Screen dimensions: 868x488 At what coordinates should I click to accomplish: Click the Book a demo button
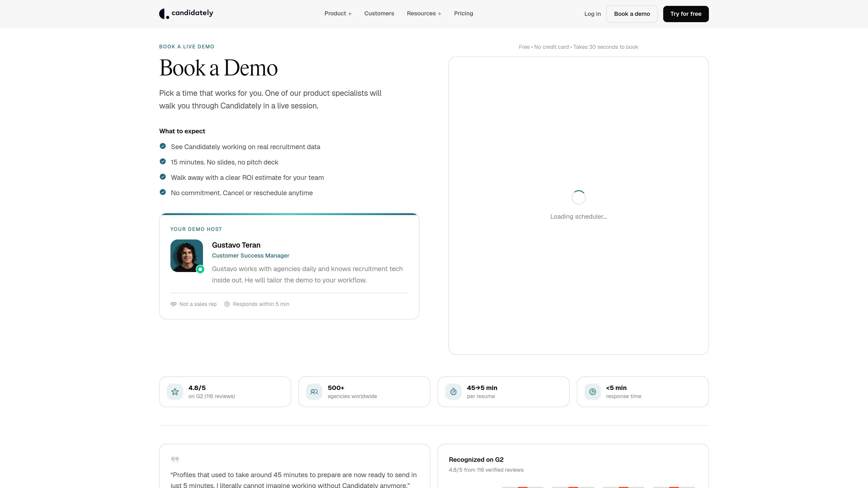tap(632, 14)
